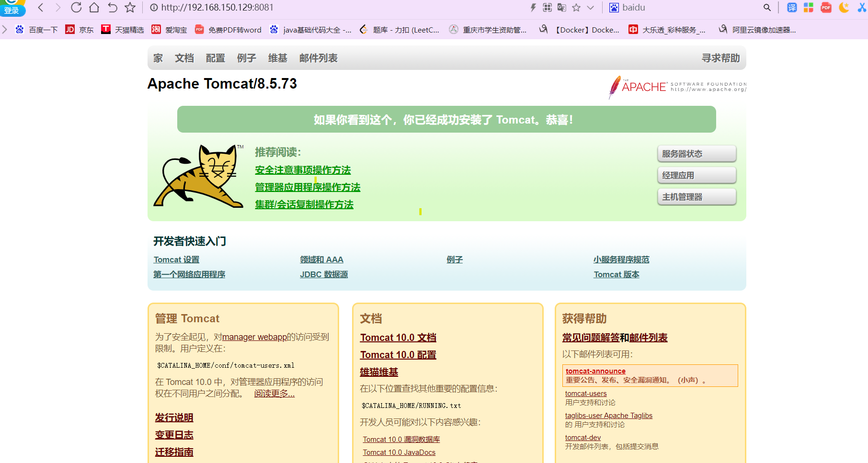
Task: Click the lightning speed mode icon
Action: pos(533,7)
